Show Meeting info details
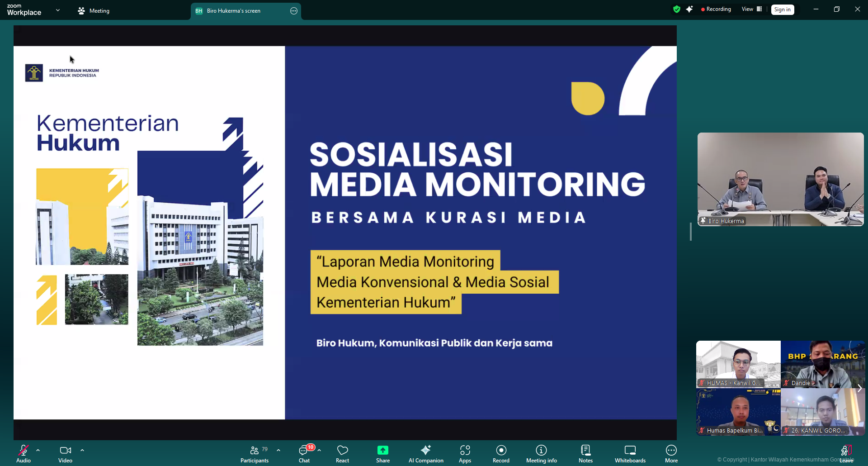 pyautogui.click(x=541, y=454)
